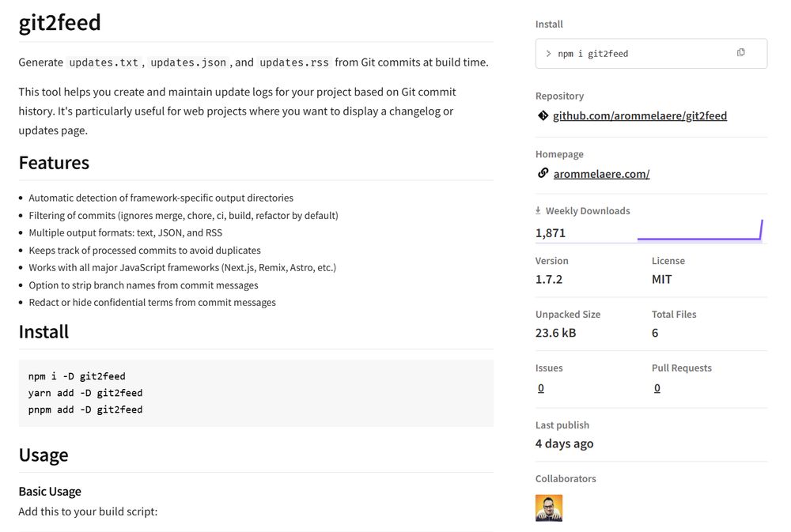
Task: Click the git2feed title heading
Action: coord(60,22)
